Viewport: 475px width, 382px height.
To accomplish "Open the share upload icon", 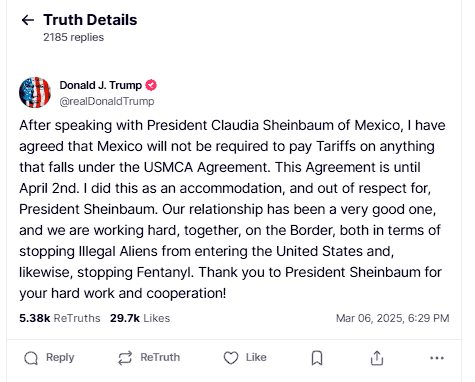I will point(377,358).
